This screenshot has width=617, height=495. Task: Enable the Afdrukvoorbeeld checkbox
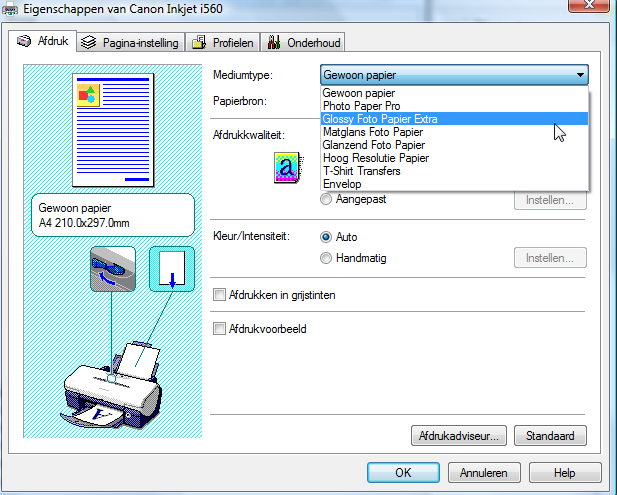point(220,328)
